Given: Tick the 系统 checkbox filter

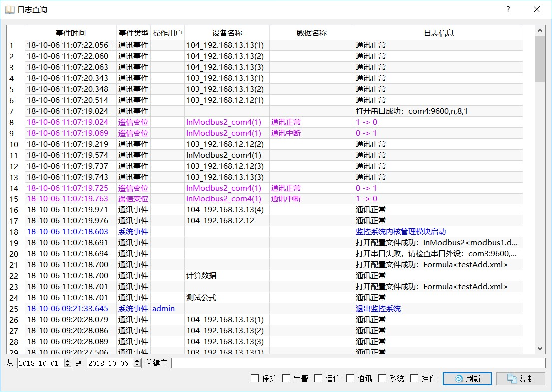Looking at the screenshot, I should tap(382, 379).
